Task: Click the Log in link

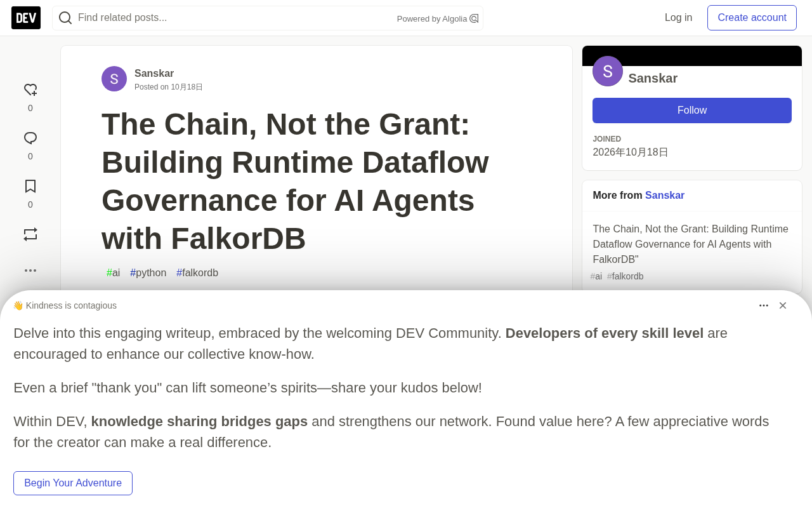Action: coord(678,18)
